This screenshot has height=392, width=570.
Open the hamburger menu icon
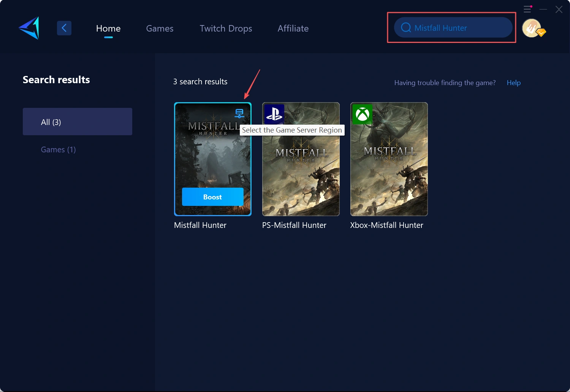pos(527,9)
